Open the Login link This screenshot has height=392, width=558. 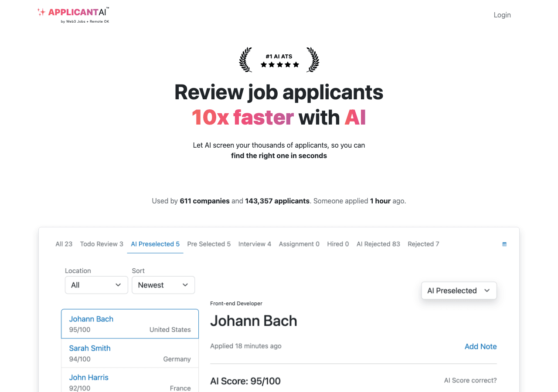[502, 15]
